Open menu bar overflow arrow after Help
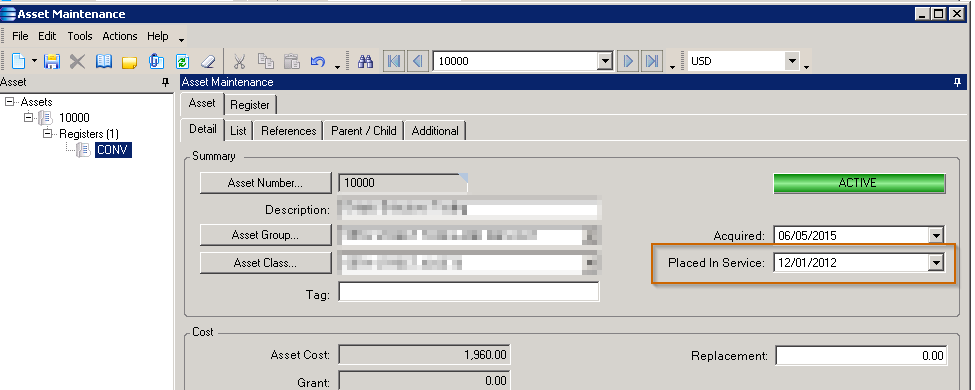The height and width of the screenshot is (390, 975). coord(181,40)
